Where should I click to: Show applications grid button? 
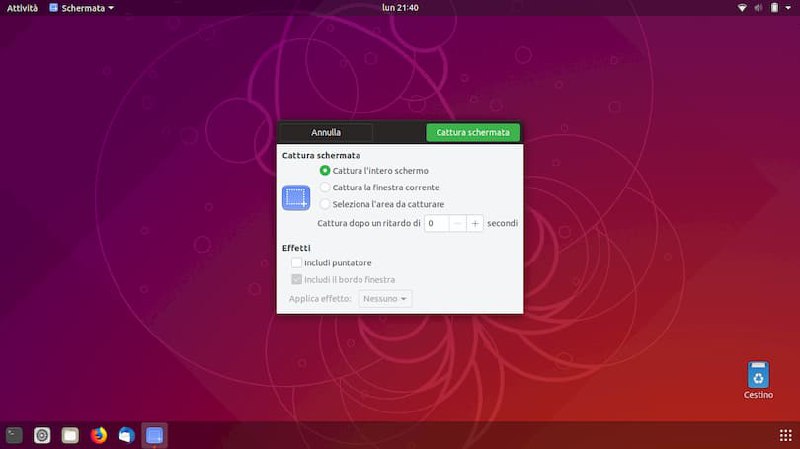tap(786, 435)
